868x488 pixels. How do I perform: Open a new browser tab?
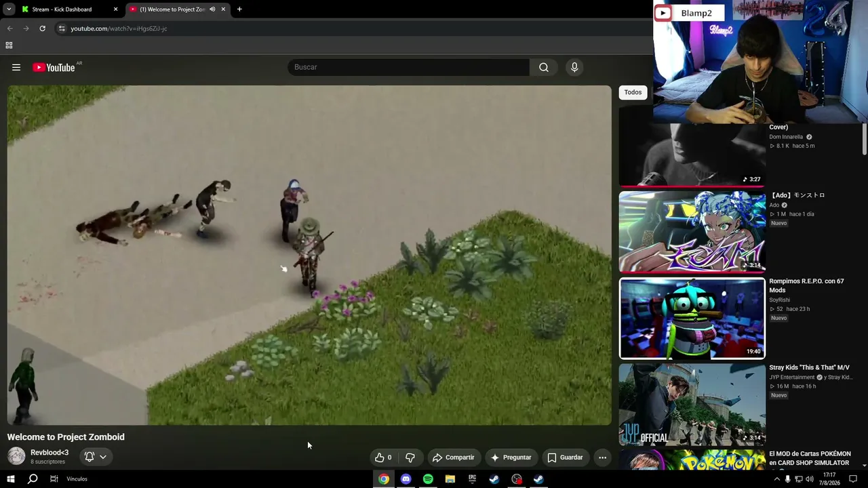tap(239, 9)
